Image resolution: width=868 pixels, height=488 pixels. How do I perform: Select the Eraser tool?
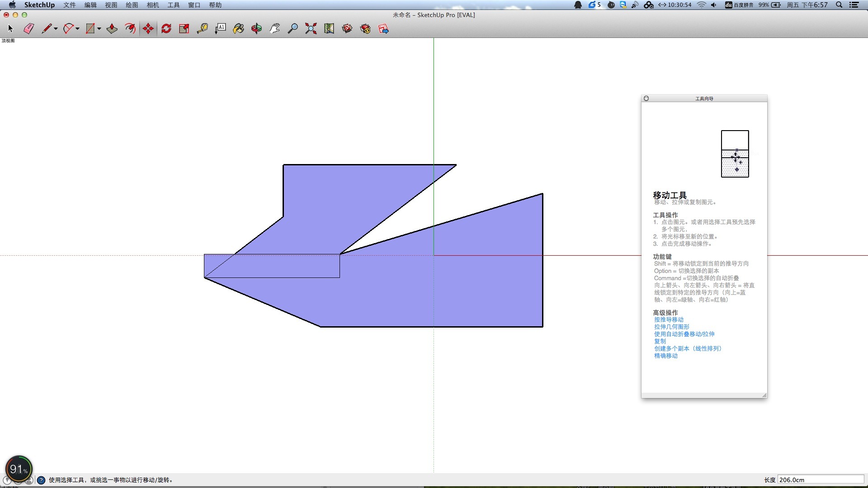click(28, 29)
